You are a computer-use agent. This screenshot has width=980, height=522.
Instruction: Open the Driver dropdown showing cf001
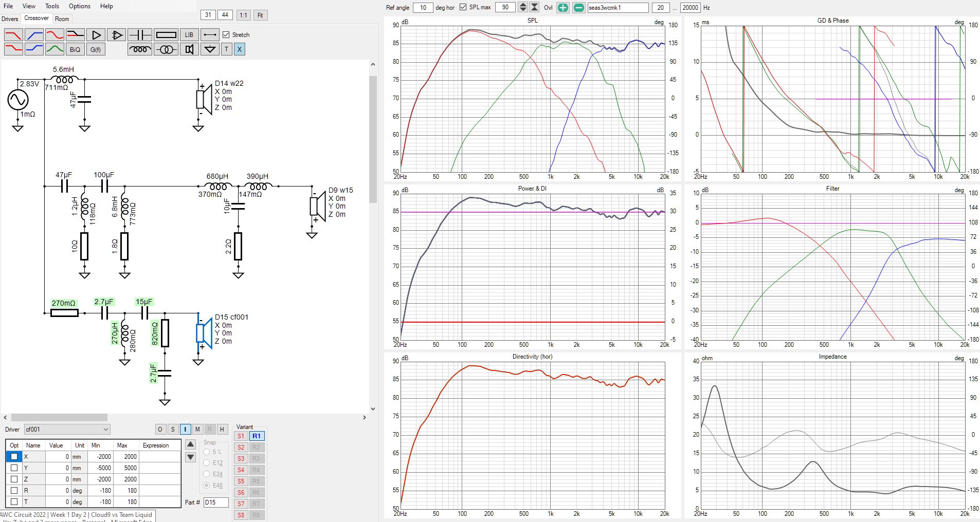pos(67,430)
